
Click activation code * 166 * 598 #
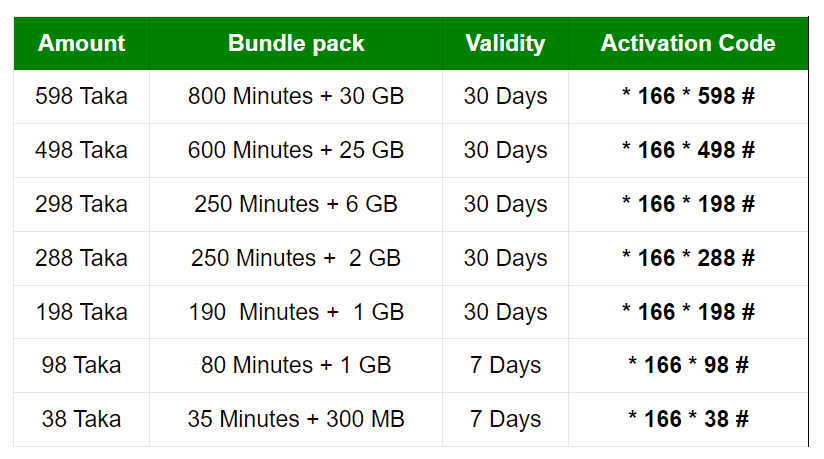click(x=688, y=97)
